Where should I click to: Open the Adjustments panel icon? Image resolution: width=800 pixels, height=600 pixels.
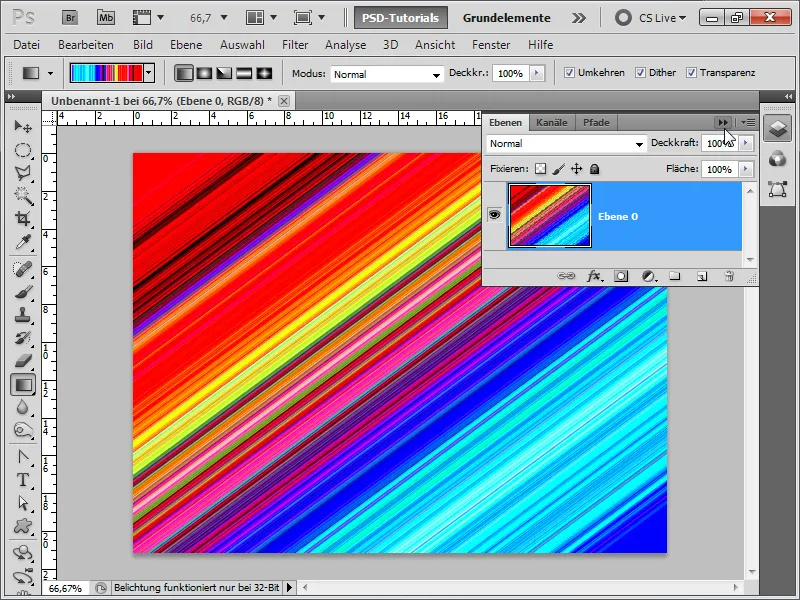click(x=778, y=159)
